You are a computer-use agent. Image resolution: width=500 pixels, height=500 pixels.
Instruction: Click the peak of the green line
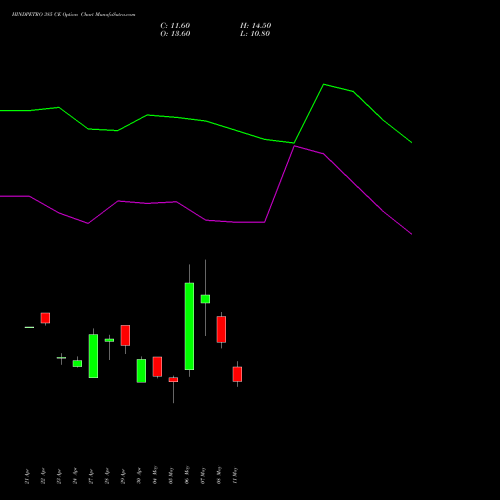click(x=324, y=85)
